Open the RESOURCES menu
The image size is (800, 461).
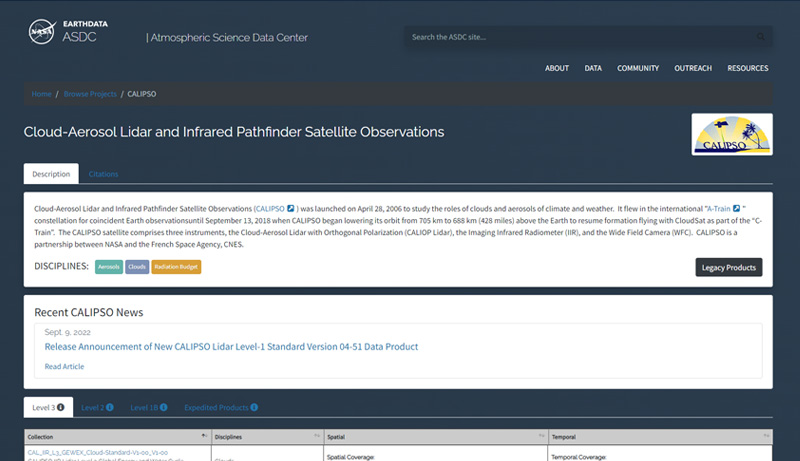pos(747,68)
